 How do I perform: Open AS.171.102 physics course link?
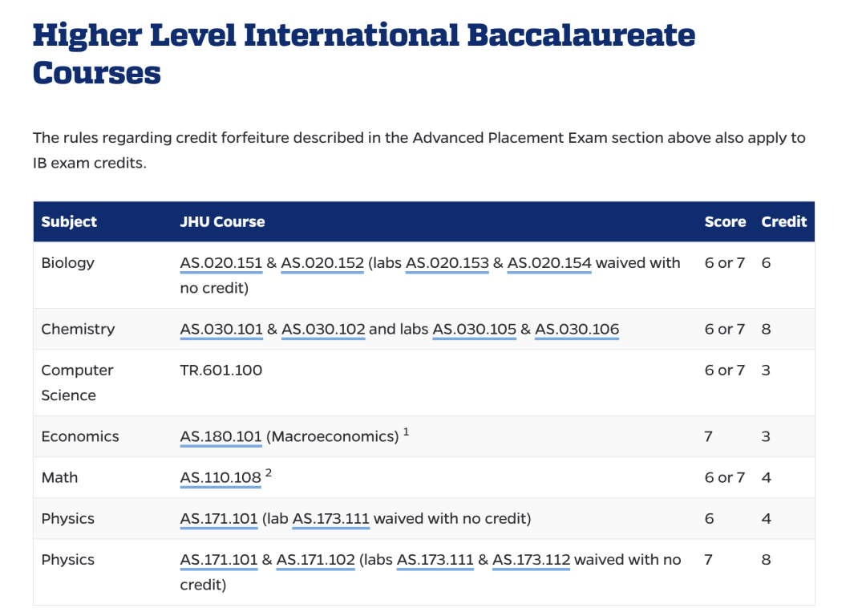tap(315, 560)
